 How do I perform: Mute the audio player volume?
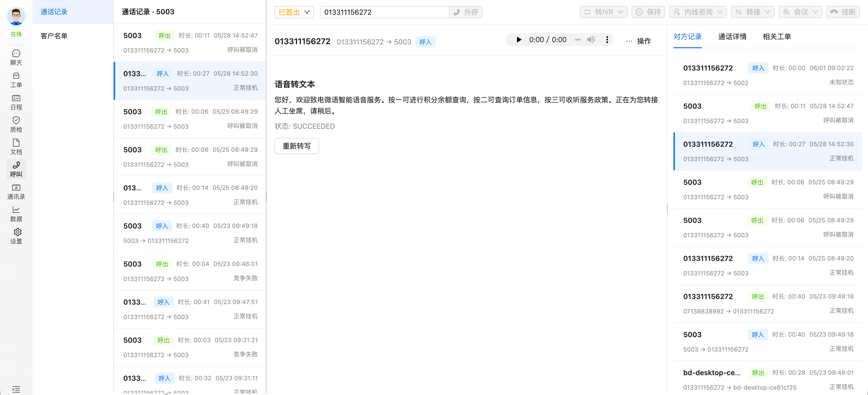pyautogui.click(x=591, y=40)
